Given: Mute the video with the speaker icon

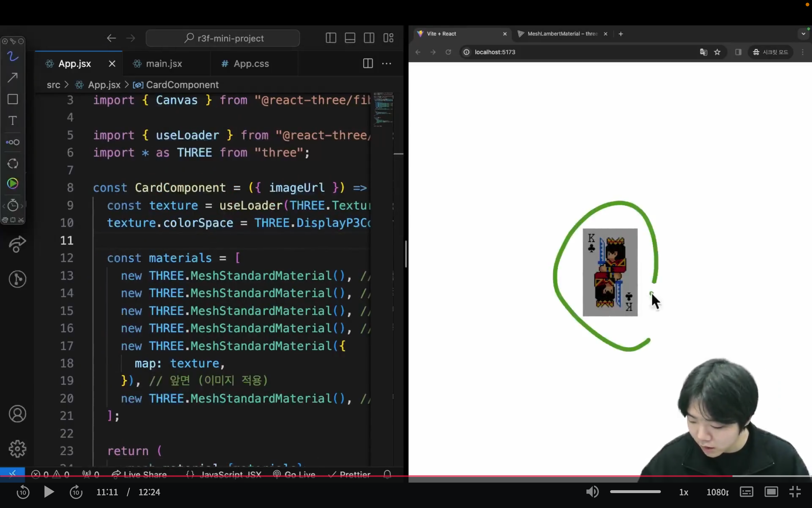Looking at the screenshot, I should click(593, 492).
